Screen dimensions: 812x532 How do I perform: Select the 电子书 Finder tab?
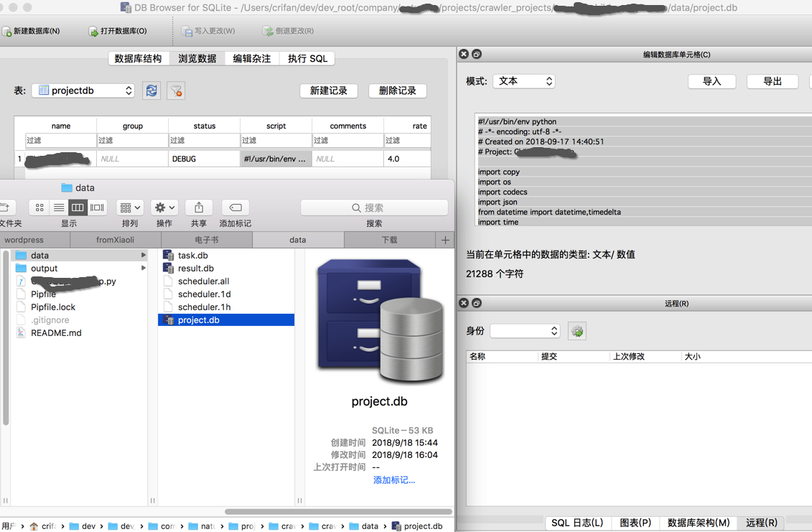coord(207,240)
